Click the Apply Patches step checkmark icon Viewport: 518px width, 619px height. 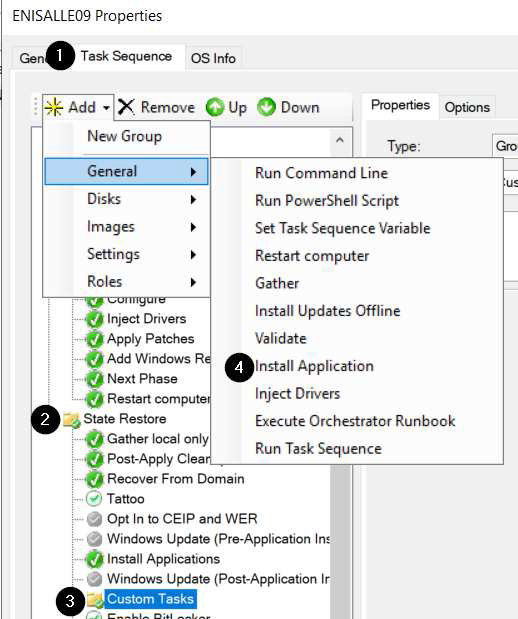point(94,339)
